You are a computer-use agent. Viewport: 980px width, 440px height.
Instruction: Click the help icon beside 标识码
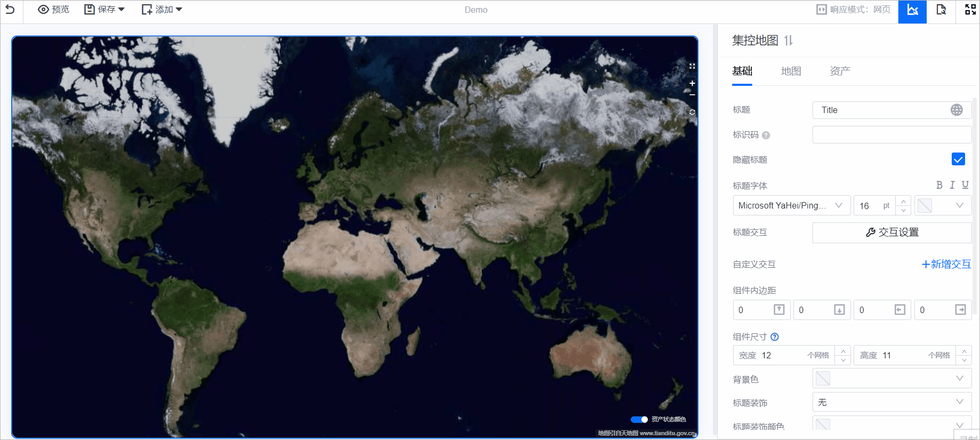click(766, 135)
